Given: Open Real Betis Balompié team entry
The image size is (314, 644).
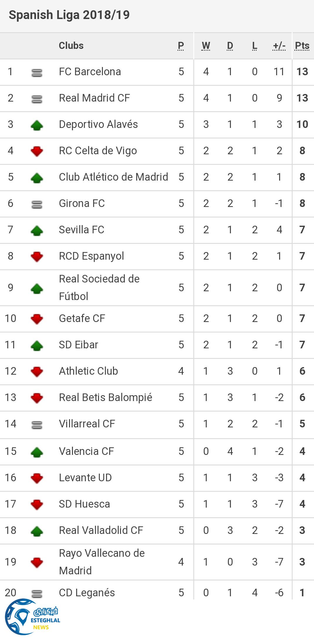Looking at the screenshot, I should (105, 398).
